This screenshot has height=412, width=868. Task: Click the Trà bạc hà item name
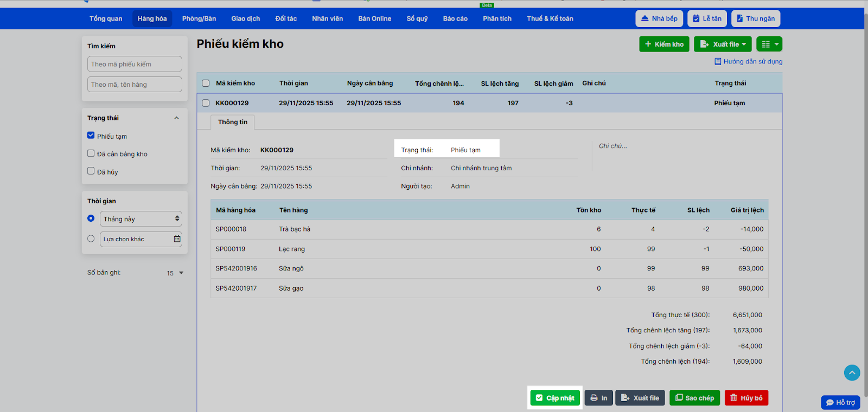[x=295, y=229]
